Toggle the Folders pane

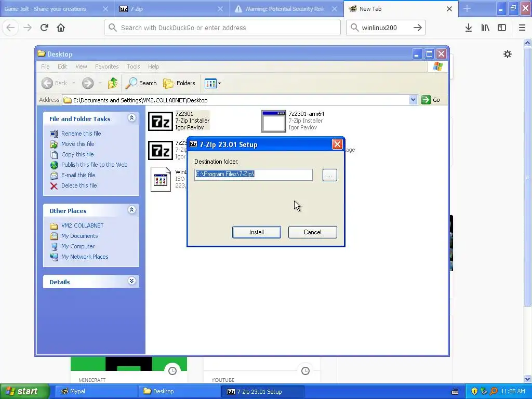coord(179,83)
